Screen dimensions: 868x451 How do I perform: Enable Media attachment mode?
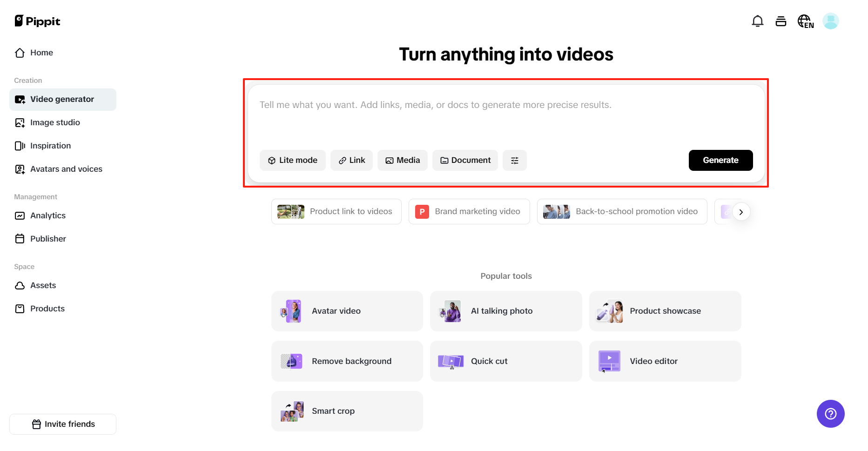(x=402, y=160)
